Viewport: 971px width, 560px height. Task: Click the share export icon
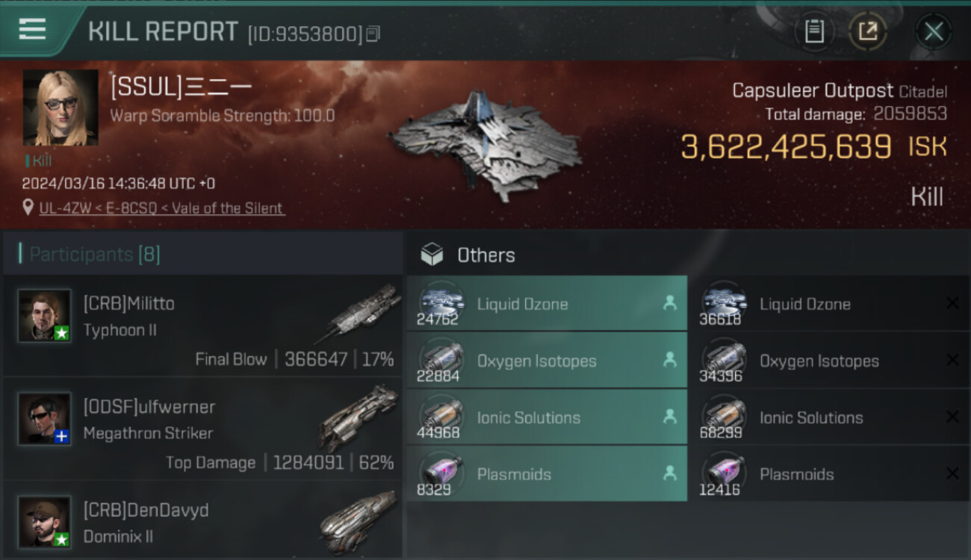(867, 31)
